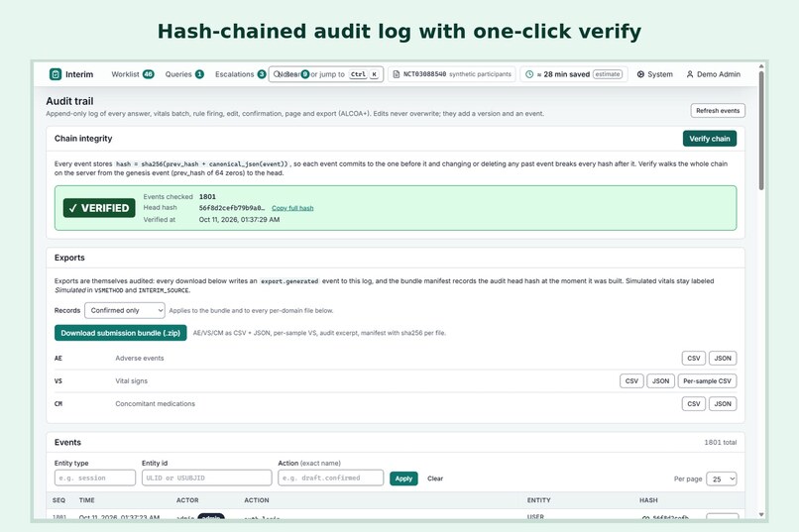Click the Clear filters button
This screenshot has width=799, height=532.
pyautogui.click(x=435, y=479)
